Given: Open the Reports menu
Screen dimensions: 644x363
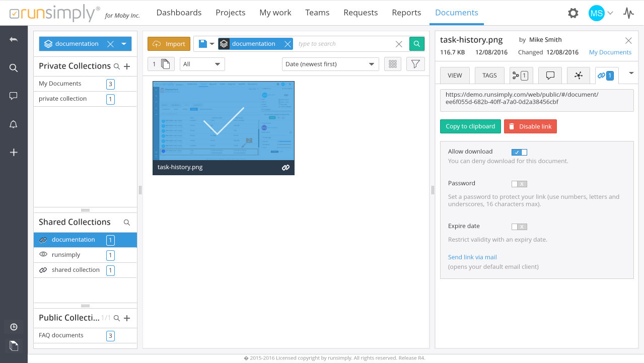Looking at the screenshot, I should tap(406, 13).
